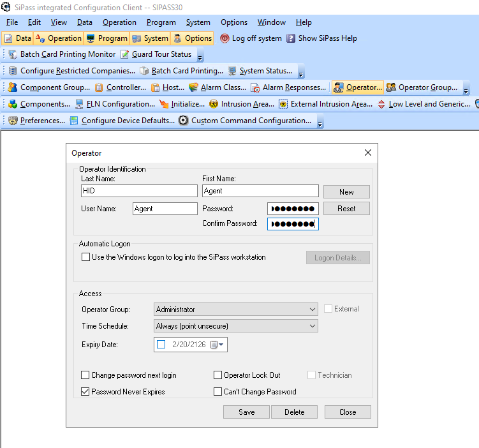The height and width of the screenshot is (448, 479).
Task: Open the Window menu
Action: coord(271,22)
